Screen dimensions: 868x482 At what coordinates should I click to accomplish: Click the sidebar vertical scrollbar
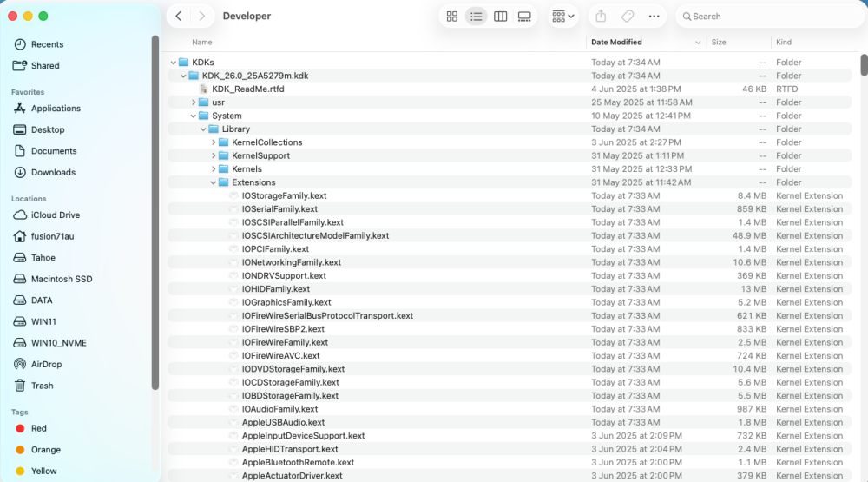point(155,213)
